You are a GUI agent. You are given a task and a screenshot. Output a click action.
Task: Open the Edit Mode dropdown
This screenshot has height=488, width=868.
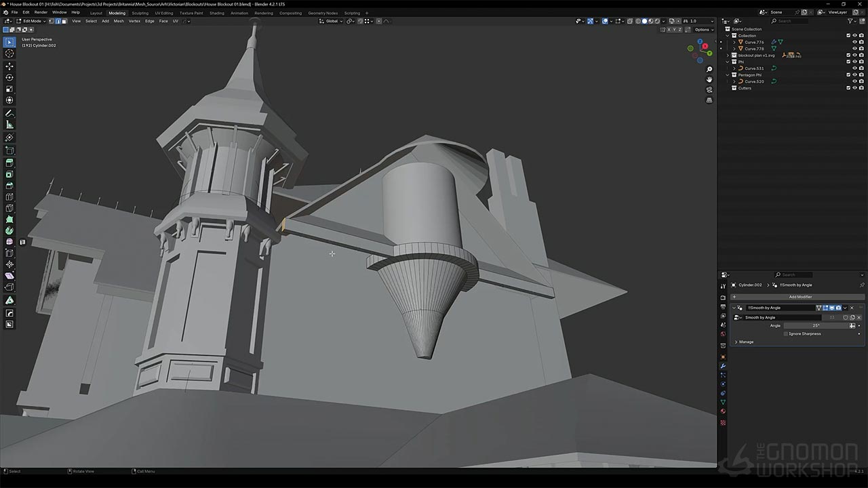pyautogui.click(x=32, y=21)
